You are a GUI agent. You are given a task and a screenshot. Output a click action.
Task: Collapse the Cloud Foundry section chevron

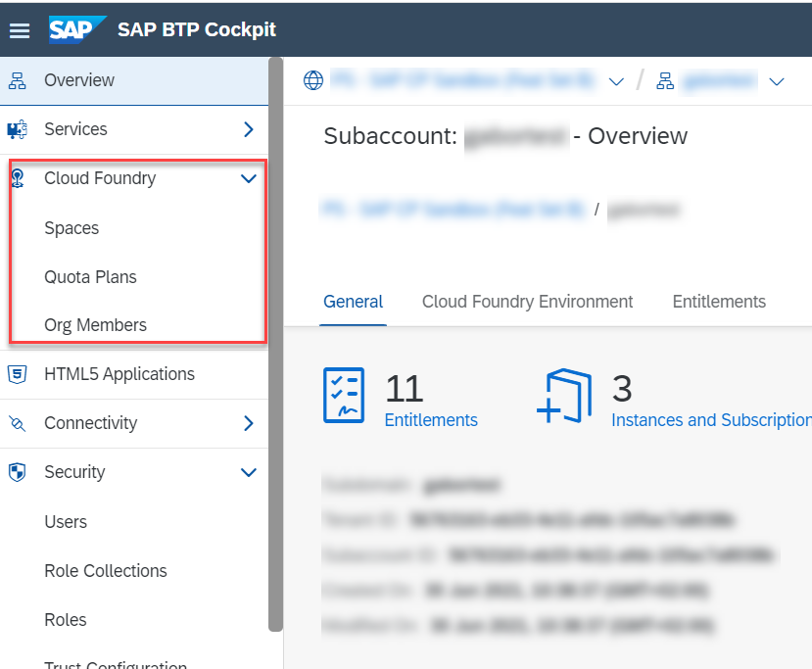pyautogui.click(x=249, y=179)
